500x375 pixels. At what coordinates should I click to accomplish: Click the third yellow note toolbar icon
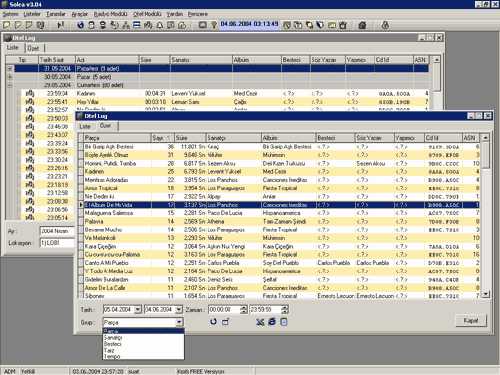(29, 25)
